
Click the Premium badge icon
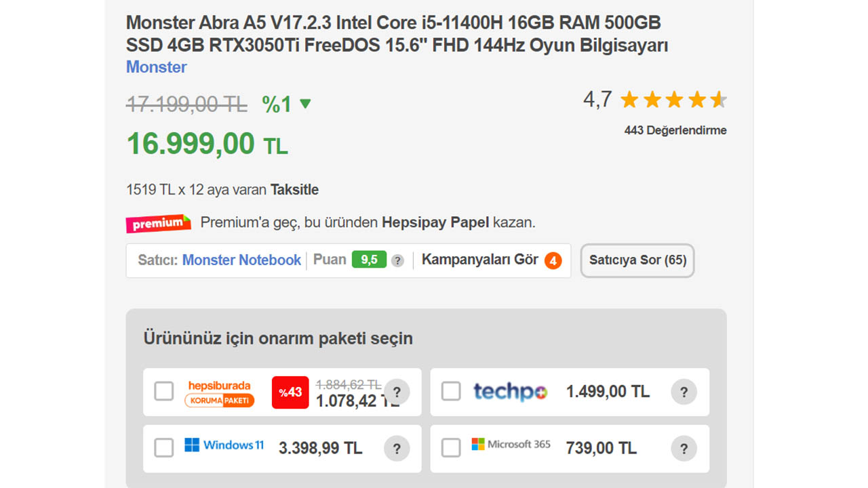[158, 223]
